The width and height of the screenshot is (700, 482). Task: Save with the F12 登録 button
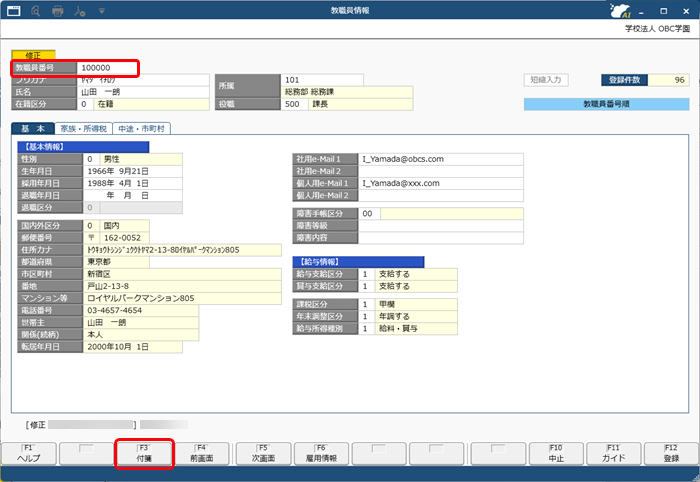[669, 453]
